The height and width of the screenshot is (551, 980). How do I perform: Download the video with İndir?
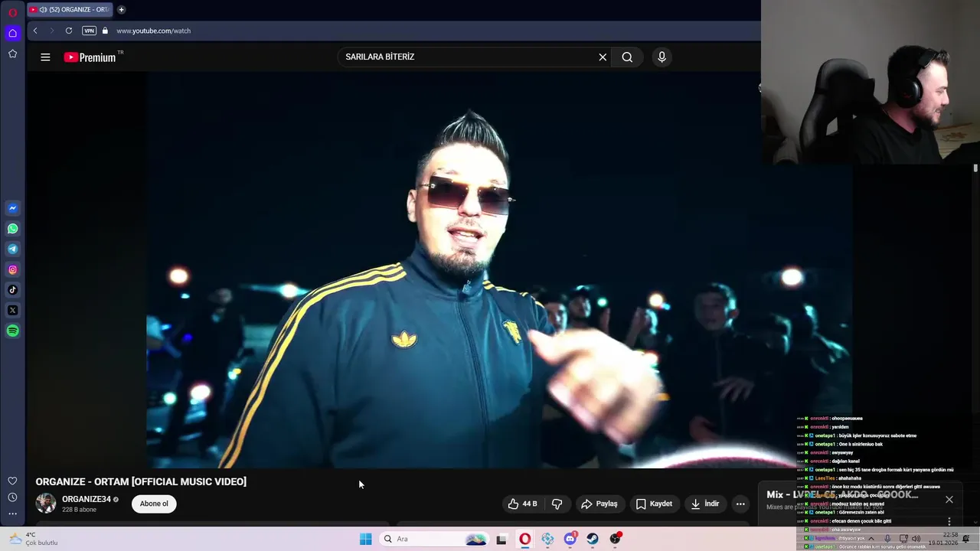(705, 504)
